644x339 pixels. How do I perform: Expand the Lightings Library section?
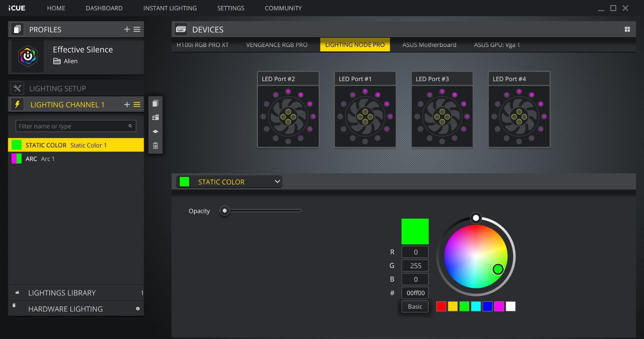tap(62, 293)
